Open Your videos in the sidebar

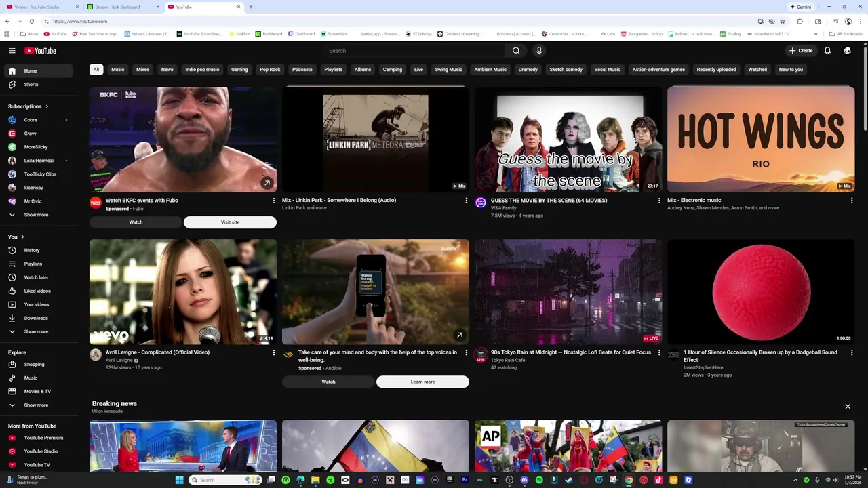(x=37, y=304)
